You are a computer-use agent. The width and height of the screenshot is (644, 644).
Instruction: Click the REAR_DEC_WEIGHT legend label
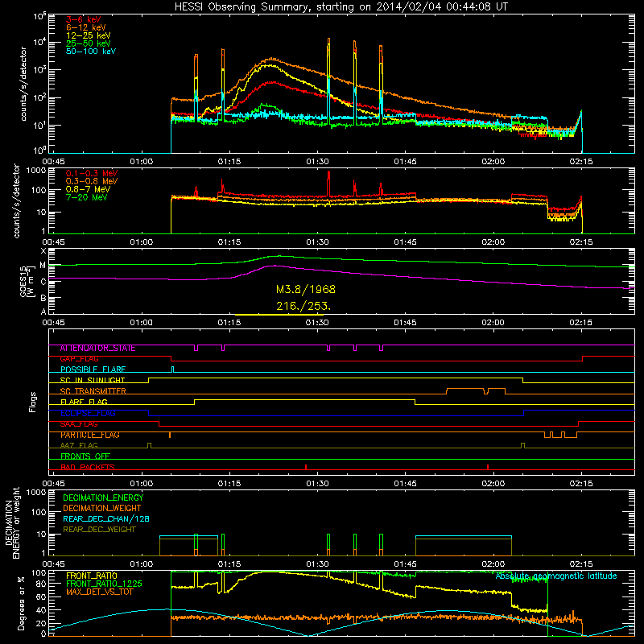coord(99,530)
